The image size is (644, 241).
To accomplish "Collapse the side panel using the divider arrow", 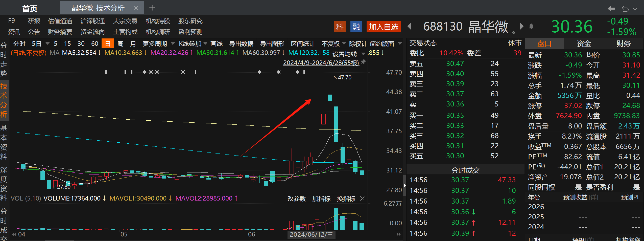I will pyautogui.click(x=404, y=185).
